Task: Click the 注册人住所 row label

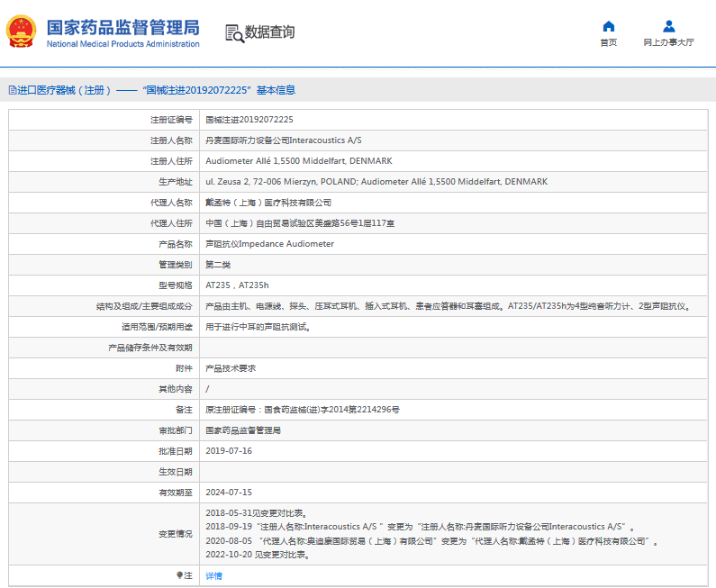Action: (x=171, y=161)
